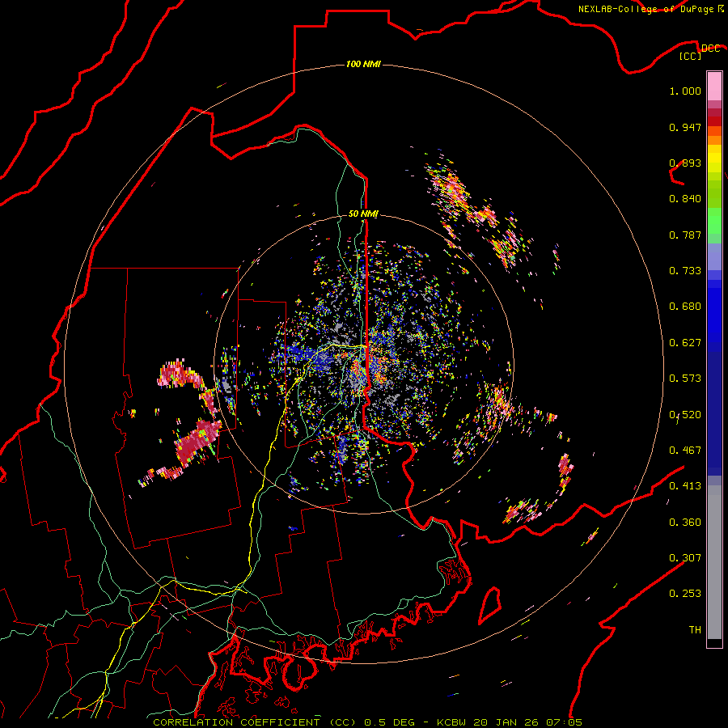728x728 pixels.
Task: Click the 0.467 legend value
Action: point(685,451)
